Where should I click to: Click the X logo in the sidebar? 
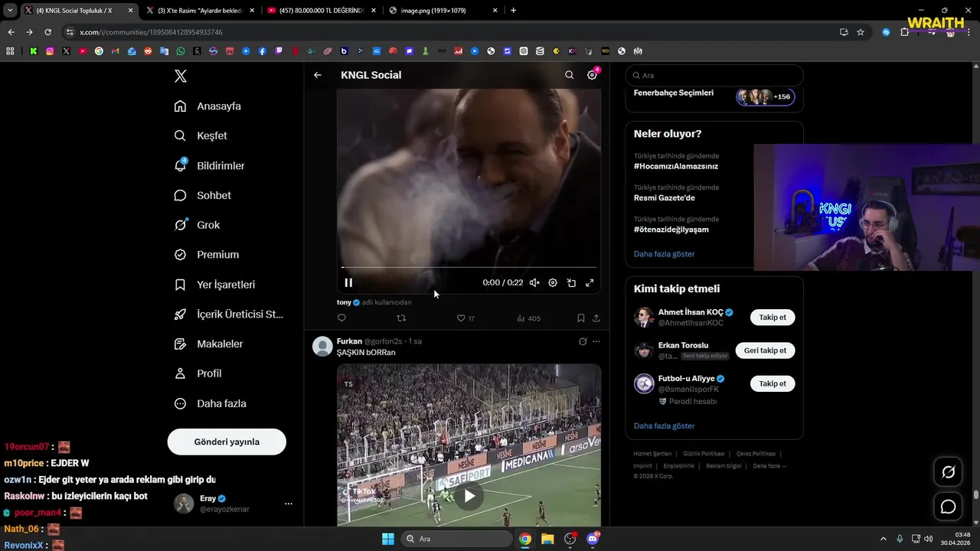pos(181,76)
